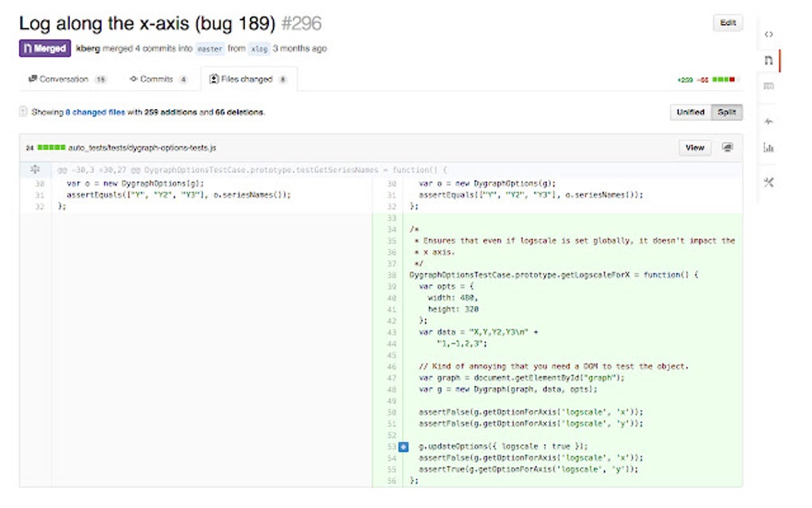Switch to the Commits tab
Image resolution: width=812 pixels, height=508 pixels.
(x=158, y=80)
